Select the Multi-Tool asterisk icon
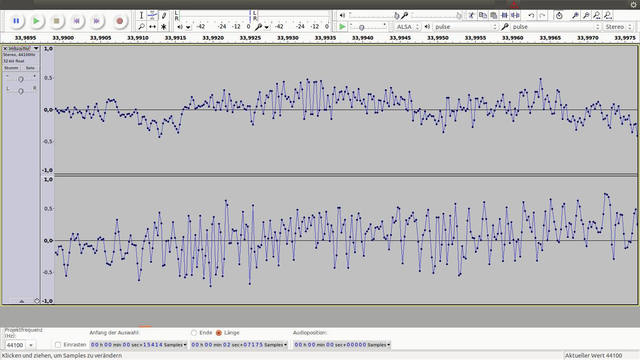The image size is (640, 360). click(x=163, y=27)
